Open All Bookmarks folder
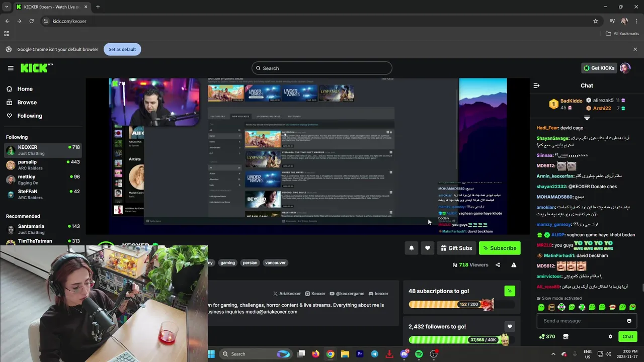The width and height of the screenshot is (644, 362). [x=622, y=34]
